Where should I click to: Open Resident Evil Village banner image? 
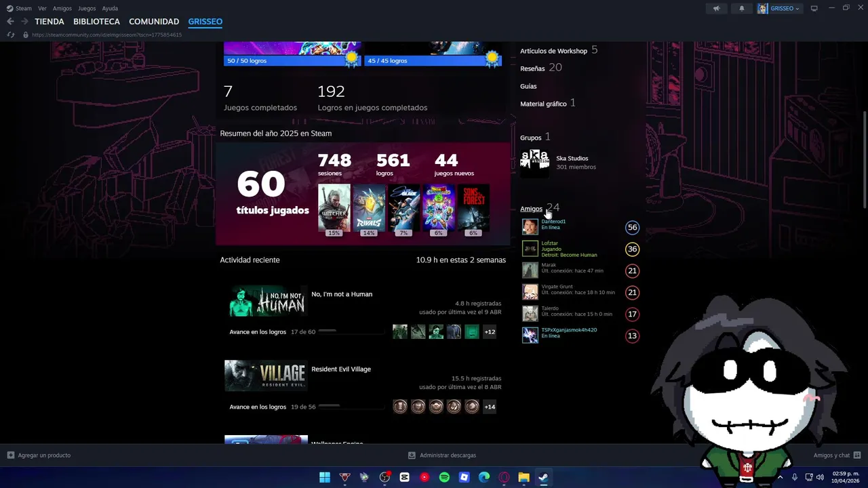tap(266, 375)
